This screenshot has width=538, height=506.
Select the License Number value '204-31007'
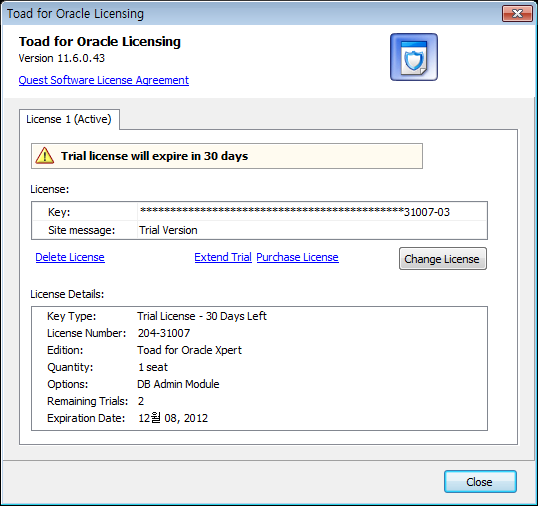164,333
